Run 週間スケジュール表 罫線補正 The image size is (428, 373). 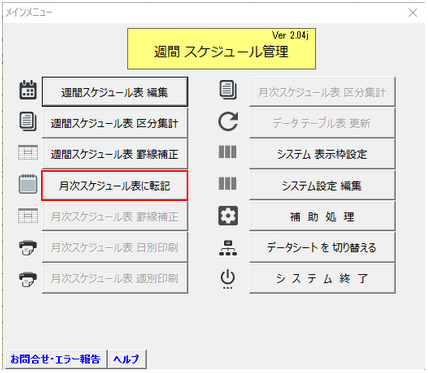tap(115, 154)
